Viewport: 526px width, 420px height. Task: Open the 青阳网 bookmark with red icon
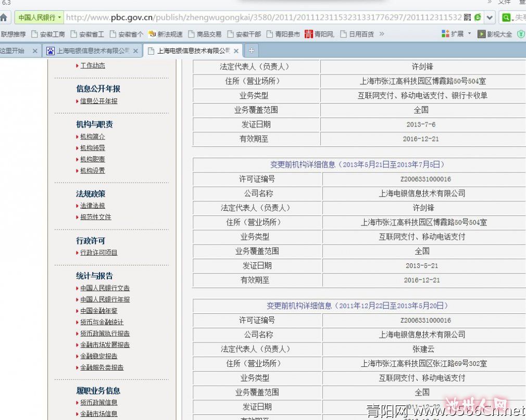[320, 34]
